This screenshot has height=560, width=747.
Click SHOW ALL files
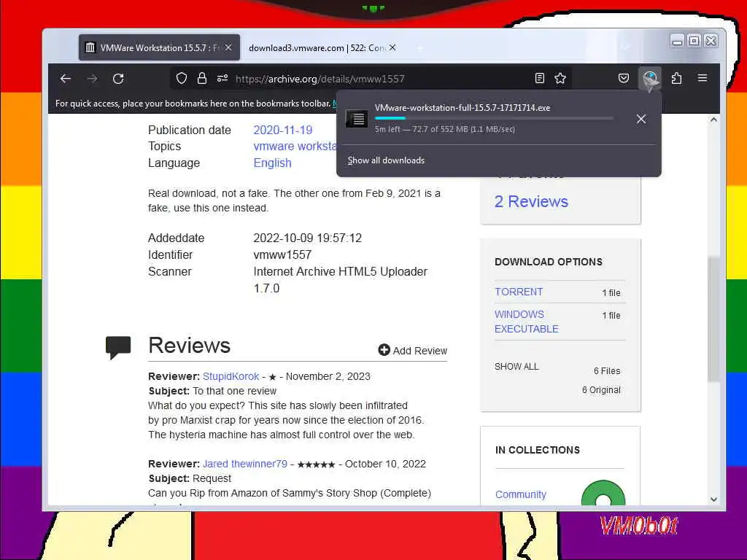[x=516, y=367]
